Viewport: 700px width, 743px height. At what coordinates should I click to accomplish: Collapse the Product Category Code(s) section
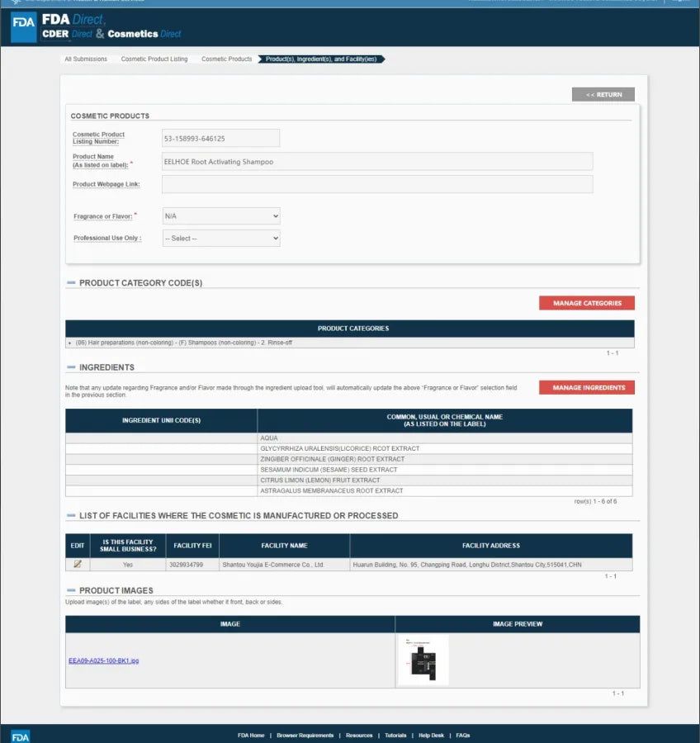[x=71, y=282]
